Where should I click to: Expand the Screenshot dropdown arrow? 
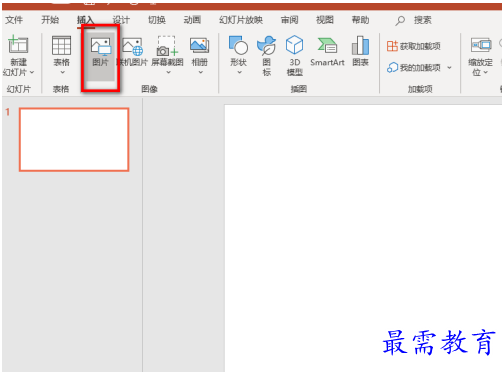click(169, 72)
